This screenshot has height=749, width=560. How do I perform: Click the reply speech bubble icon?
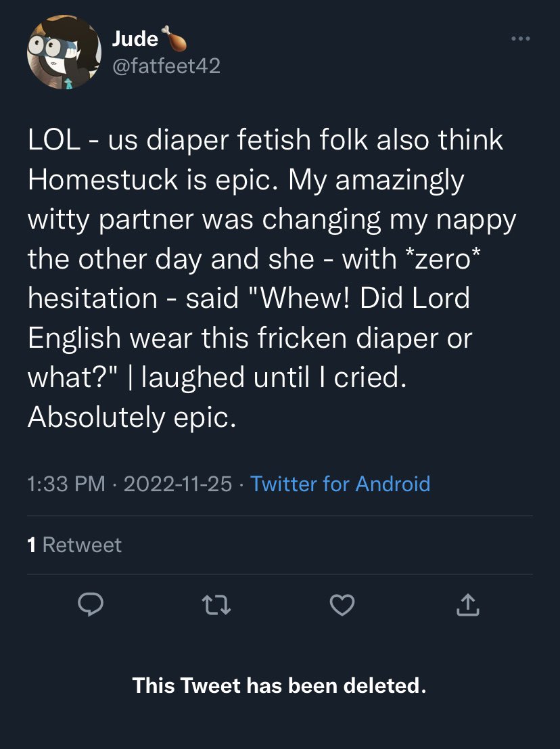[88, 606]
